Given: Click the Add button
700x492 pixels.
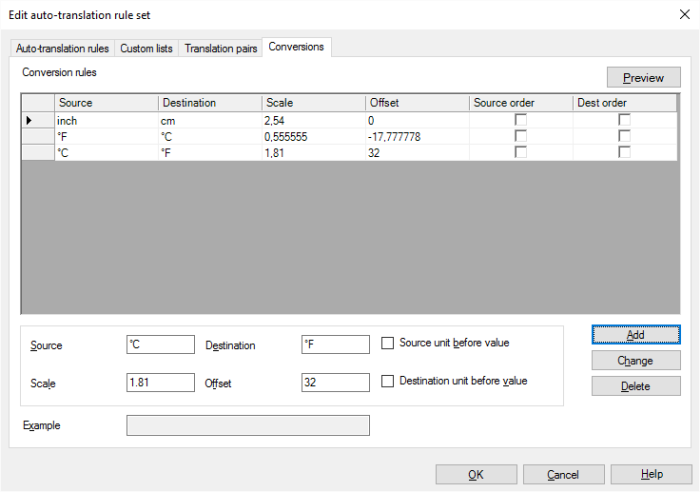Looking at the screenshot, I should tap(635, 334).
